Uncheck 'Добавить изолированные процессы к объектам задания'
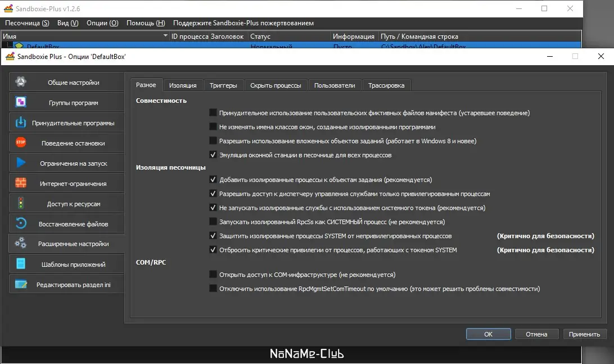Screen dimensions: 614x364 click(x=213, y=180)
